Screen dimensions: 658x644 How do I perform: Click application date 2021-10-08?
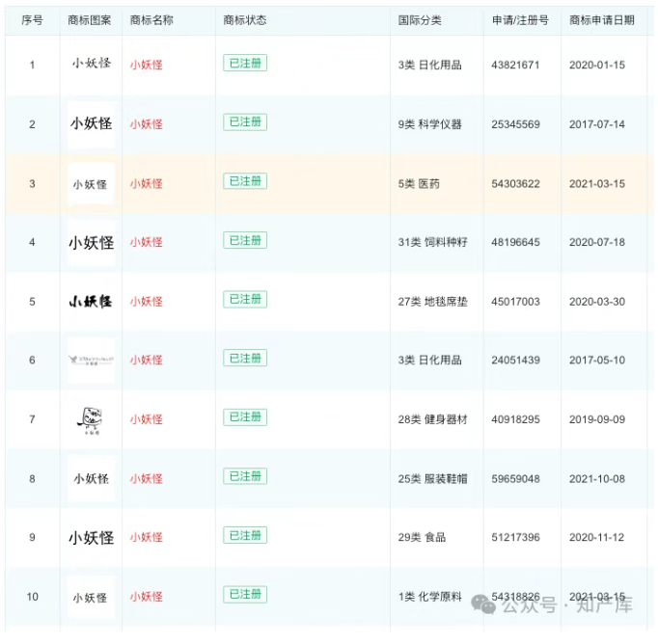pyautogui.click(x=596, y=478)
